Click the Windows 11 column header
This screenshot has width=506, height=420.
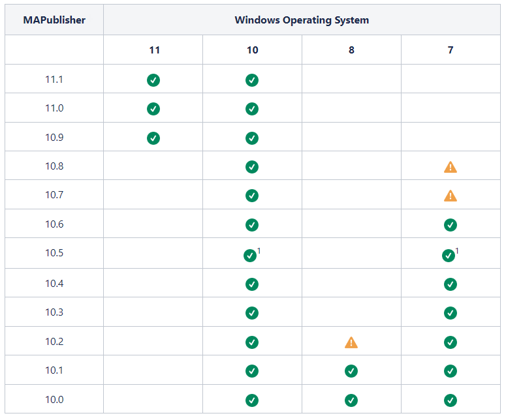tap(155, 50)
